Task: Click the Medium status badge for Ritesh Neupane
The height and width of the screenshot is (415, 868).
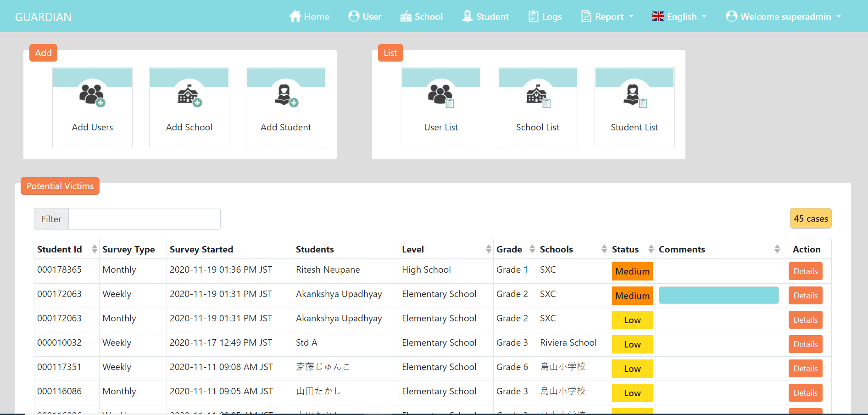Action: 632,271
